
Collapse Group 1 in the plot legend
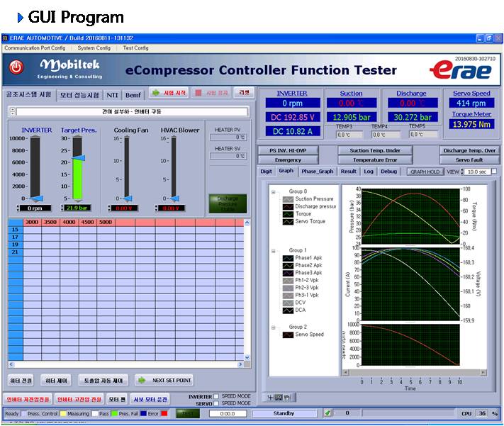coord(273,251)
